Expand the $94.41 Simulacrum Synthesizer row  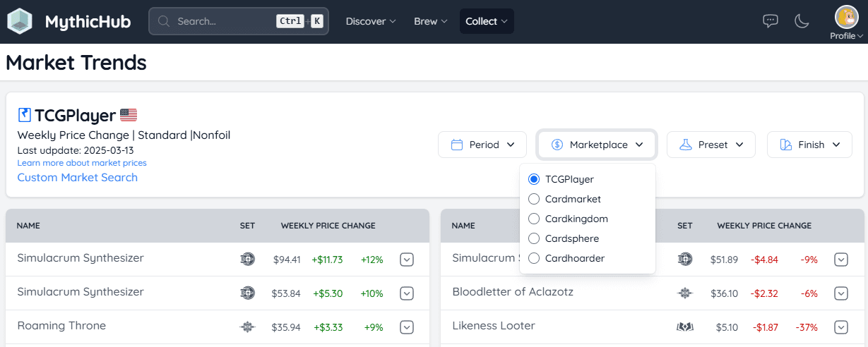(x=406, y=260)
